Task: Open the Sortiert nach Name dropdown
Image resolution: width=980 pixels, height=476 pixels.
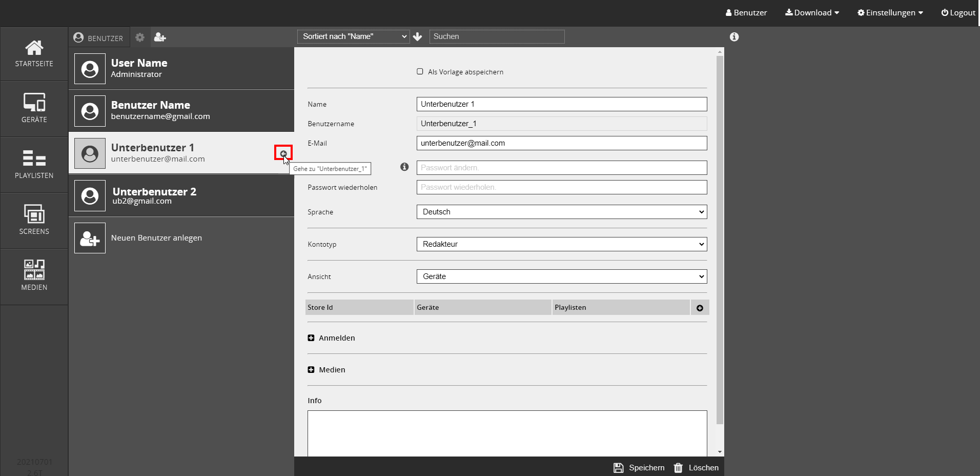Action: [354, 36]
